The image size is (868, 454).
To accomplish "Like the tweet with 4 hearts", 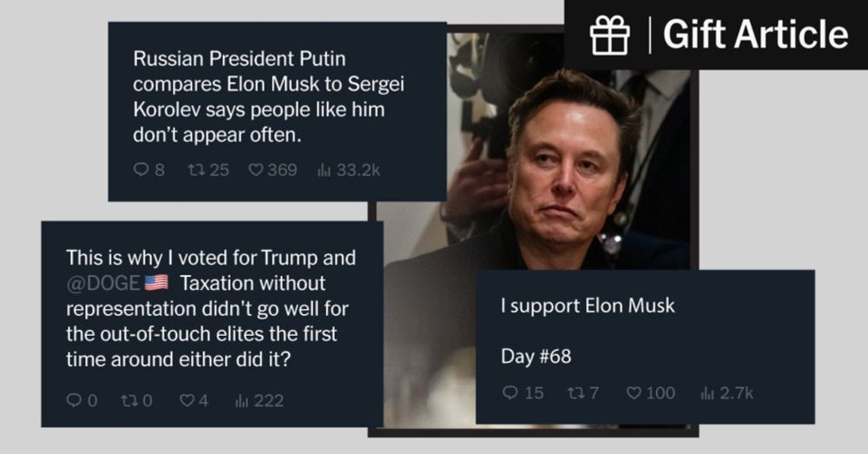I will [x=187, y=400].
